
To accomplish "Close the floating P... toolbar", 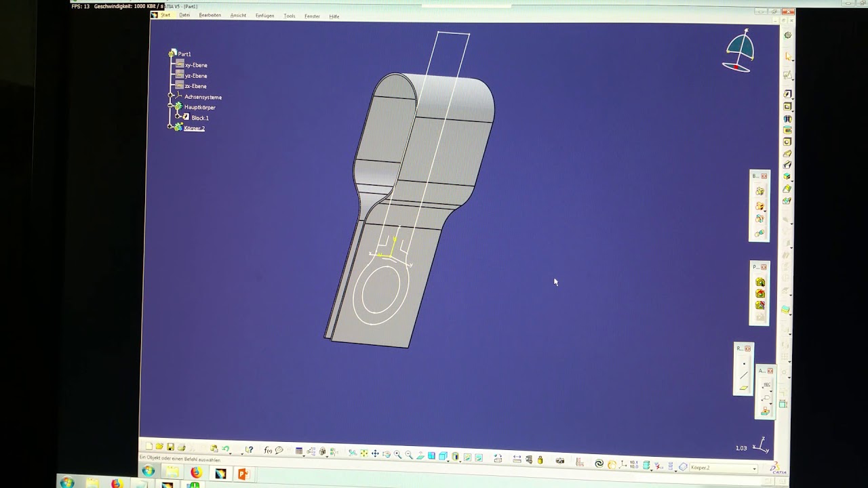I will pyautogui.click(x=764, y=267).
